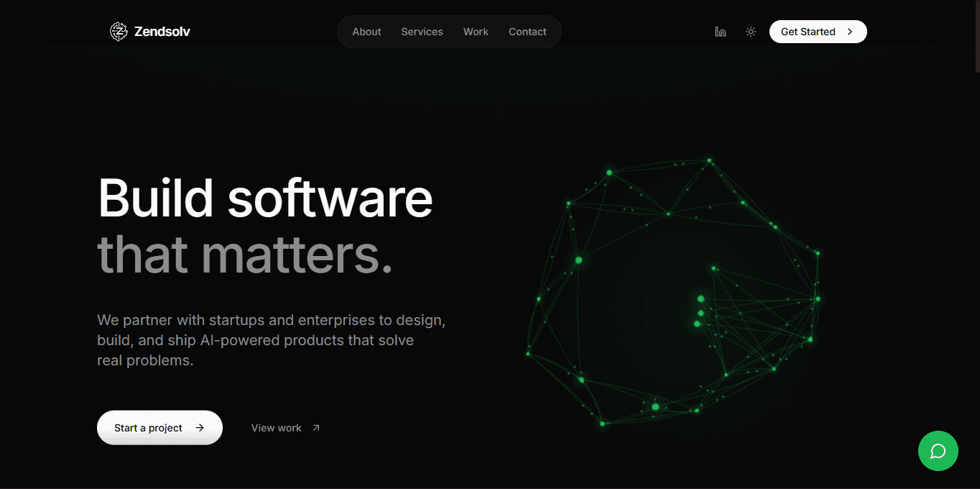Click the page scrollbar thumb
This screenshot has width=980, height=489.
click(976, 36)
